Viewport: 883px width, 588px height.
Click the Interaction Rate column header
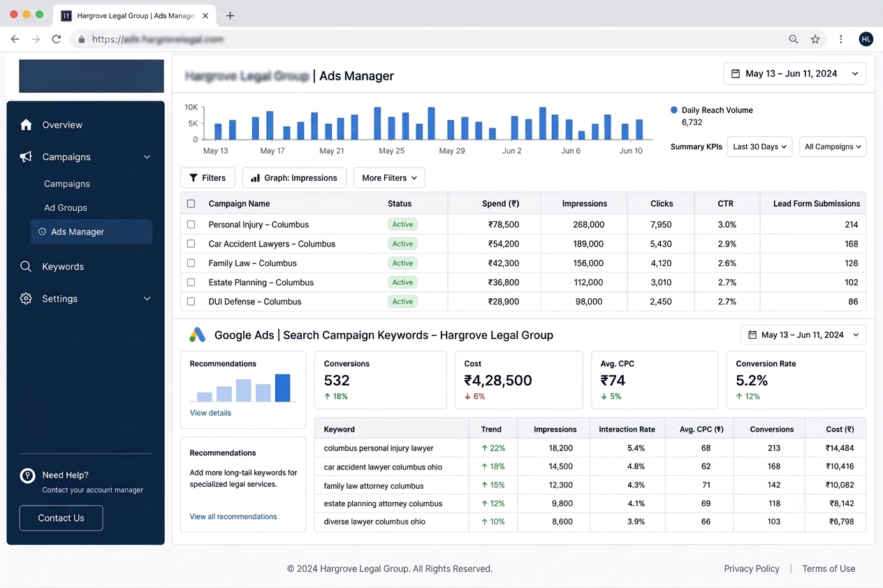627,429
